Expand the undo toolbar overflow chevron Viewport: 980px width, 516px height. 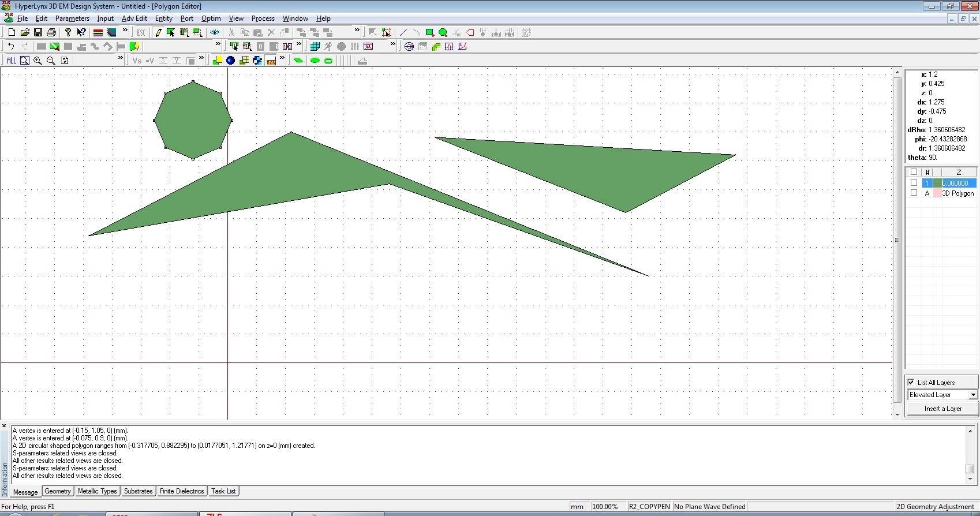click(218, 44)
